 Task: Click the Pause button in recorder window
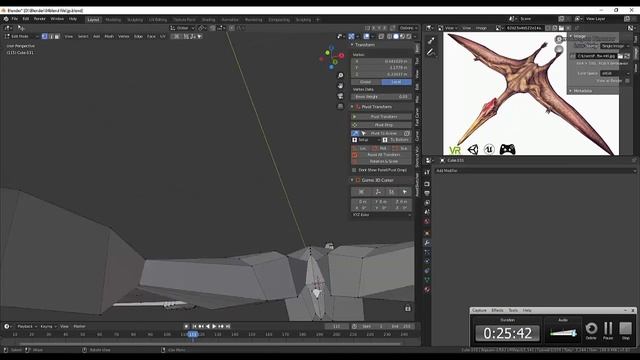click(608, 330)
